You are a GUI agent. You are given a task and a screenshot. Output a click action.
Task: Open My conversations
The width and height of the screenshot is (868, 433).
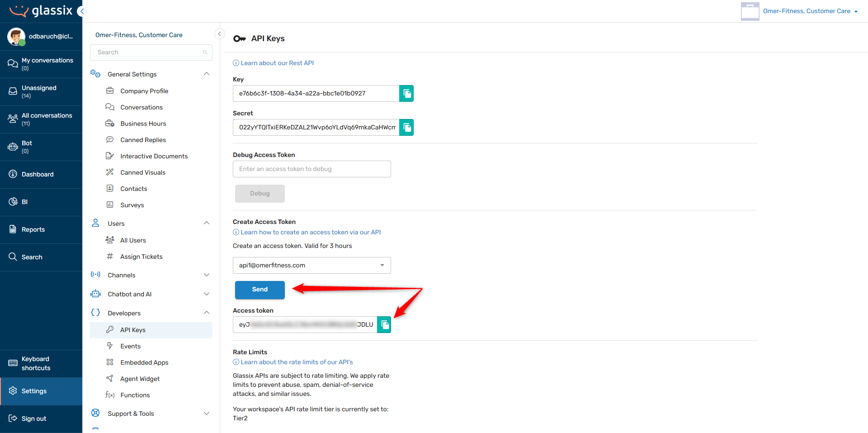[41, 64]
